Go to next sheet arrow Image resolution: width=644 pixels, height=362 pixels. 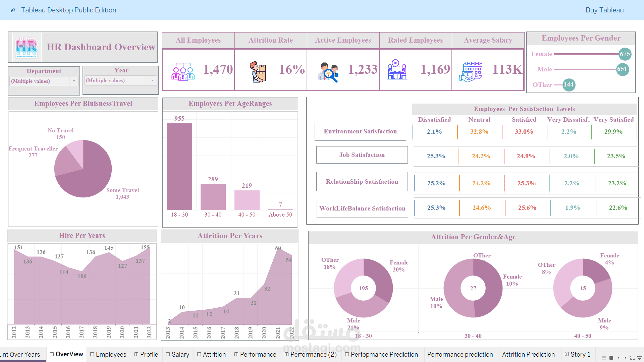625,358
